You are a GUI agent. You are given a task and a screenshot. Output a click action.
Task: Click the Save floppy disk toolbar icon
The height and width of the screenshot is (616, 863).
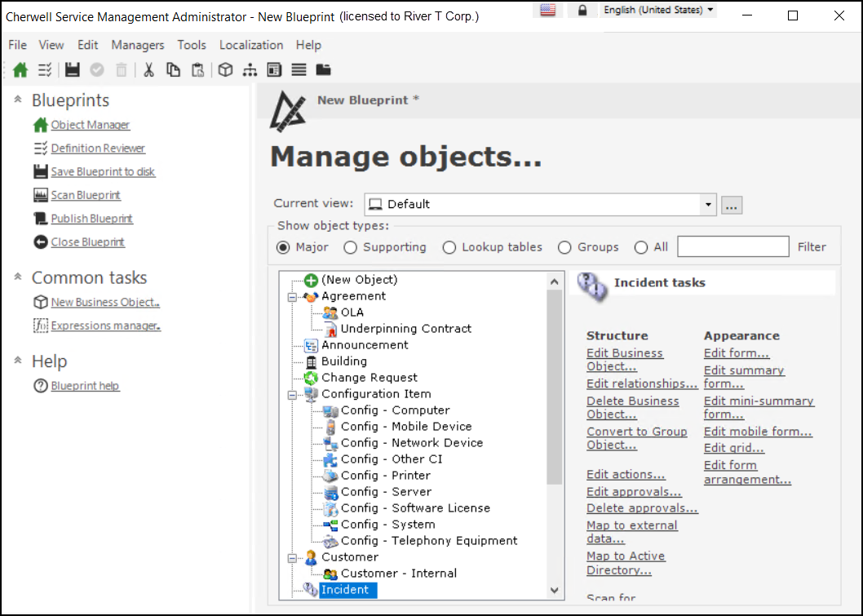click(72, 70)
